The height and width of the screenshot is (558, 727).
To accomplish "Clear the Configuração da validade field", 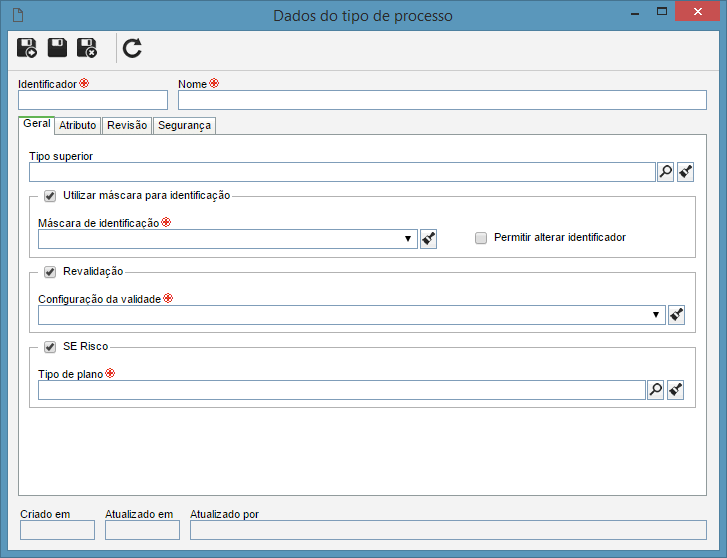I will click(x=676, y=315).
